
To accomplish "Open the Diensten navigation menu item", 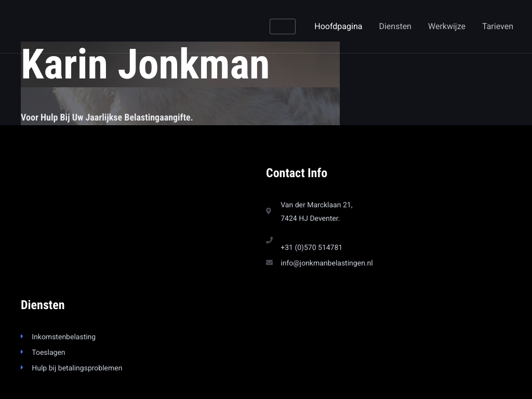I will [x=395, y=26].
